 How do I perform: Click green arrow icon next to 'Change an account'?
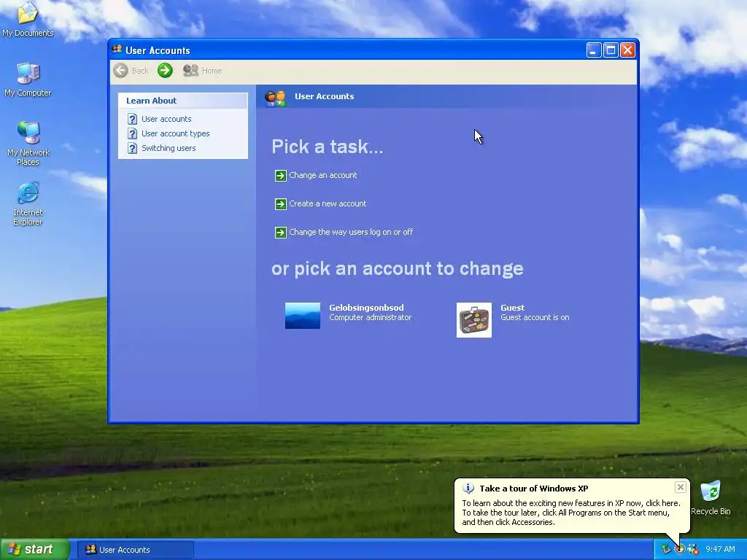281,176
